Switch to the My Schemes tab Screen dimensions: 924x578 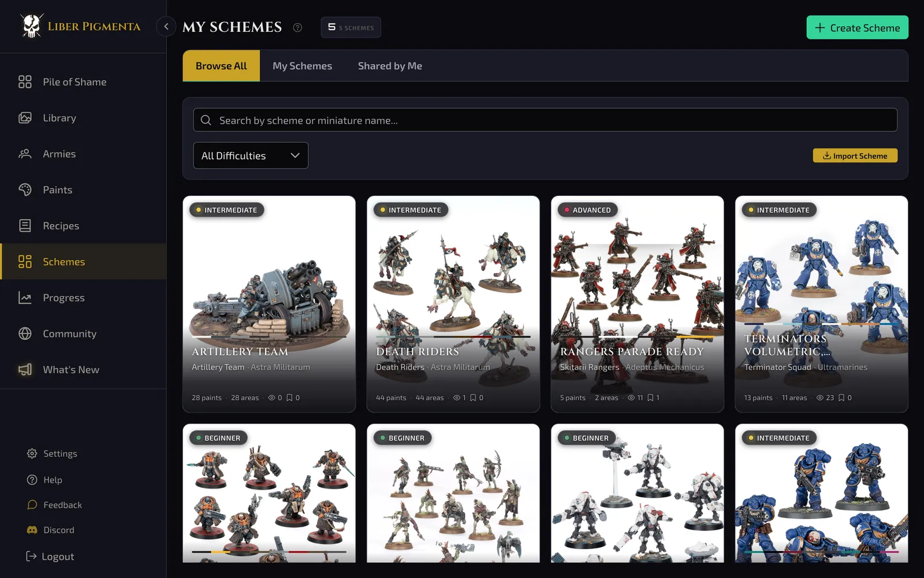302,66
